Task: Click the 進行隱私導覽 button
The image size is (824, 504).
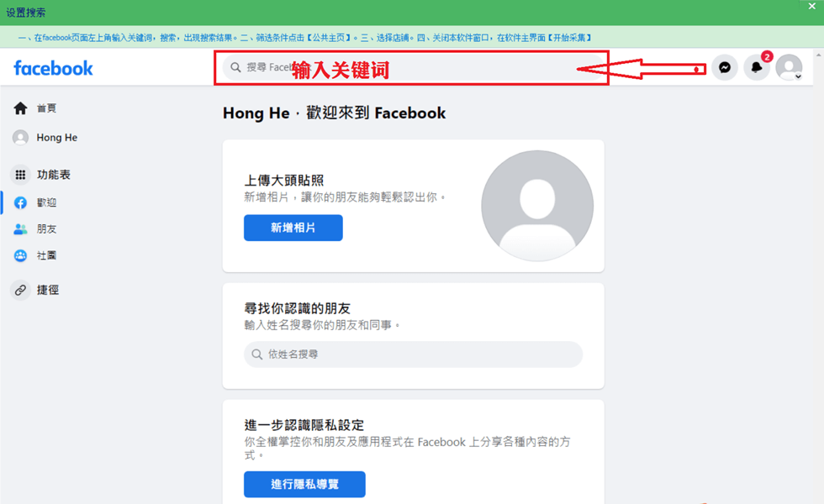Action: pyautogui.click(x=304, y=484)
